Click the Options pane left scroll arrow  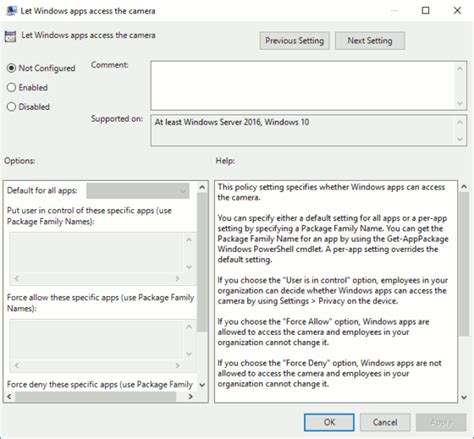[9, 396]
